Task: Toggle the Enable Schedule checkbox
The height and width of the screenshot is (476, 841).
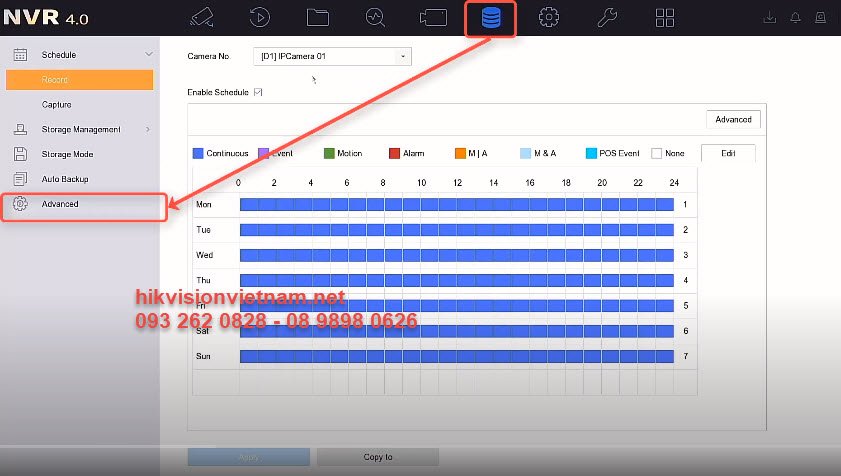Action: [258, 92]
